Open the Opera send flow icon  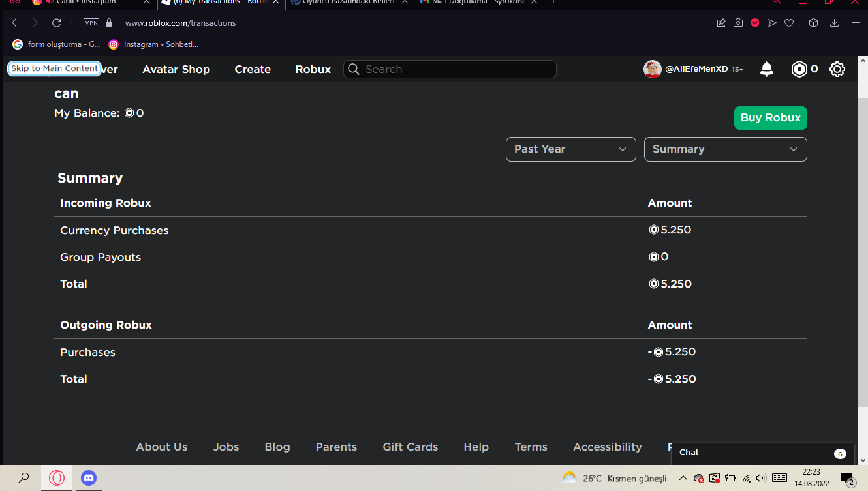(772, 23)
